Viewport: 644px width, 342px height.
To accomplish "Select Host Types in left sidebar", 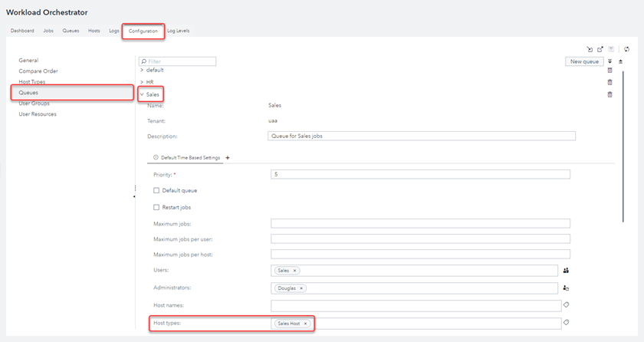I will (31, 82).
